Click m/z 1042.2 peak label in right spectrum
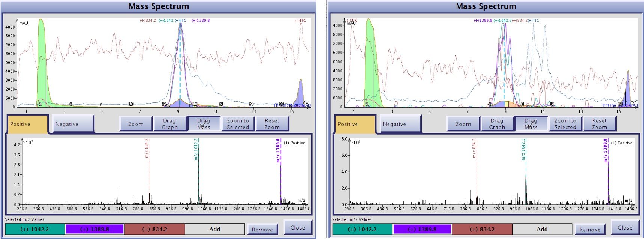Viewport: 644px width, 239px height. pos(523,149)
